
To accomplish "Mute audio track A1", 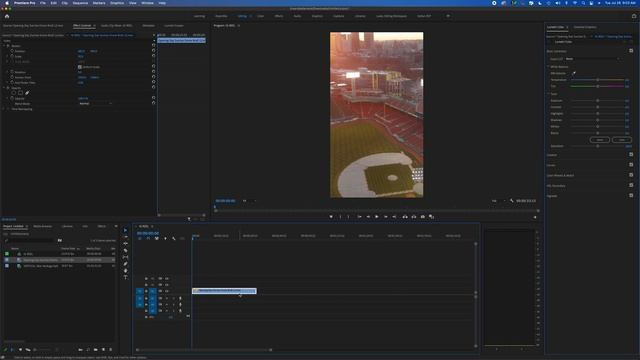I will click(x=167, y=298).
